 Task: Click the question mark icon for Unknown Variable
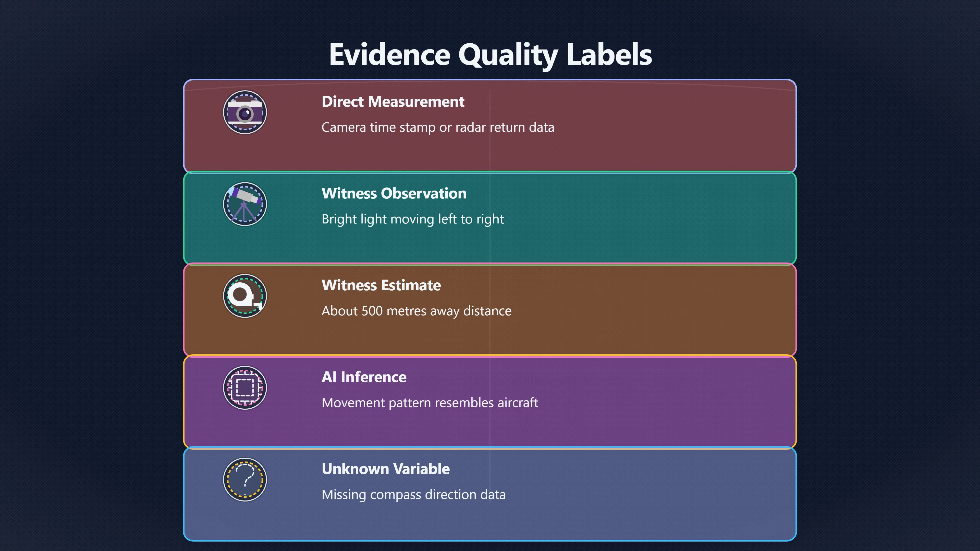tap(245, 480)
